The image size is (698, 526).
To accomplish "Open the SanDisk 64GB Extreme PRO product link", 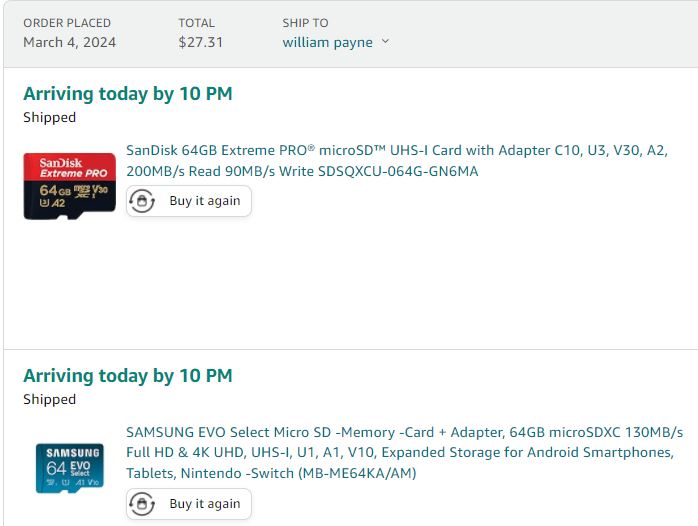I will pos(397,161).
